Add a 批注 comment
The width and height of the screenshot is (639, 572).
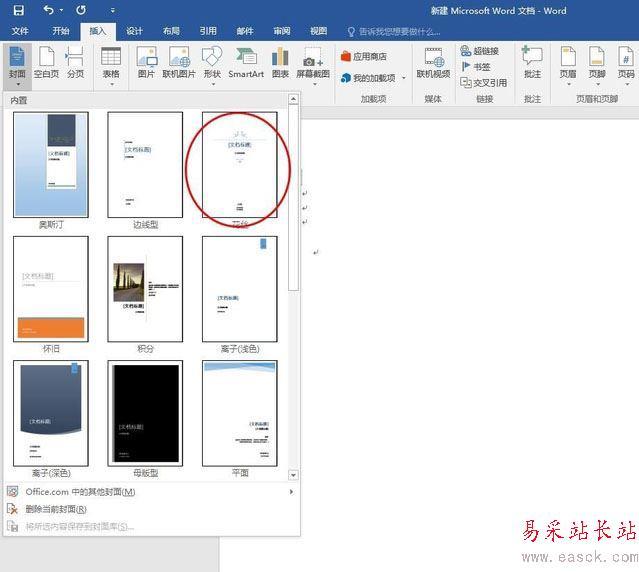[533, 63]
